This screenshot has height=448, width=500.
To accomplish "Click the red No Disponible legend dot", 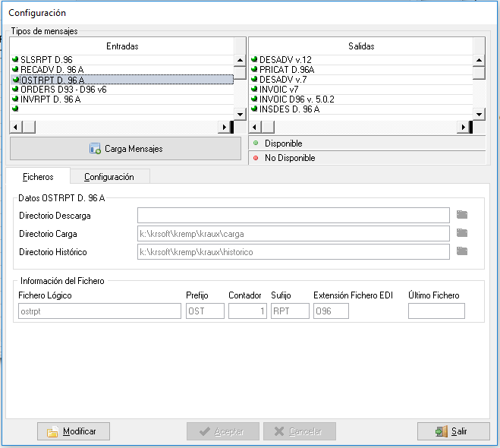I will (x=256, y=158).
